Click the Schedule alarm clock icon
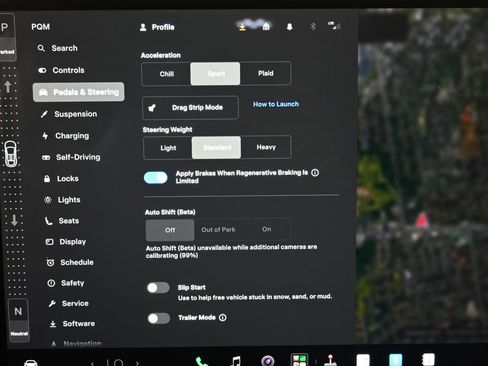Viewport: 488px width, 366px height. (x=50, y=263)
